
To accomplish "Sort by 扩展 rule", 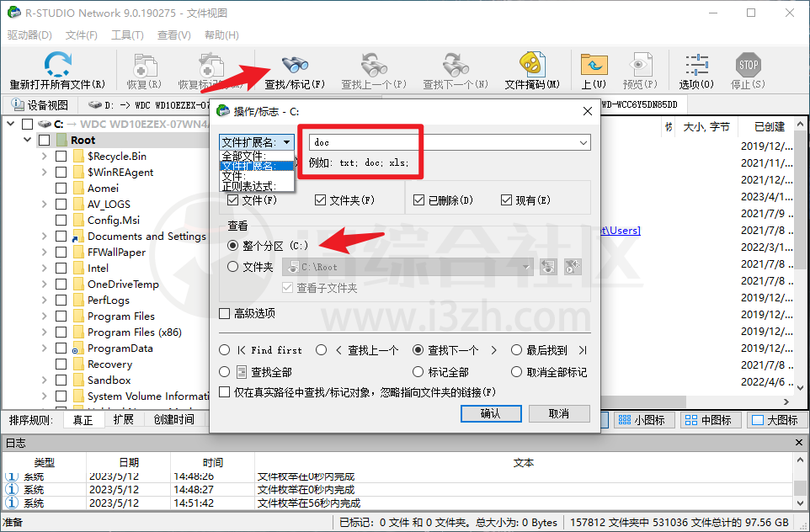I will [124, 419].
